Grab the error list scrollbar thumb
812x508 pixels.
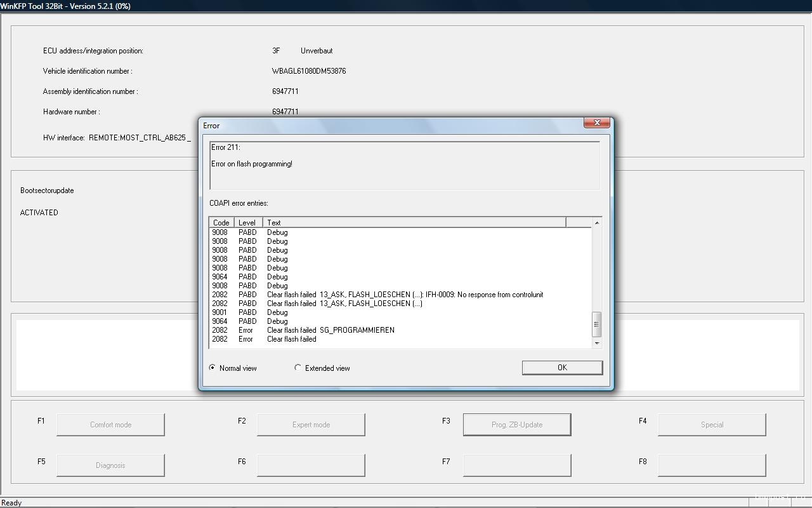click(x=596, y=324)
